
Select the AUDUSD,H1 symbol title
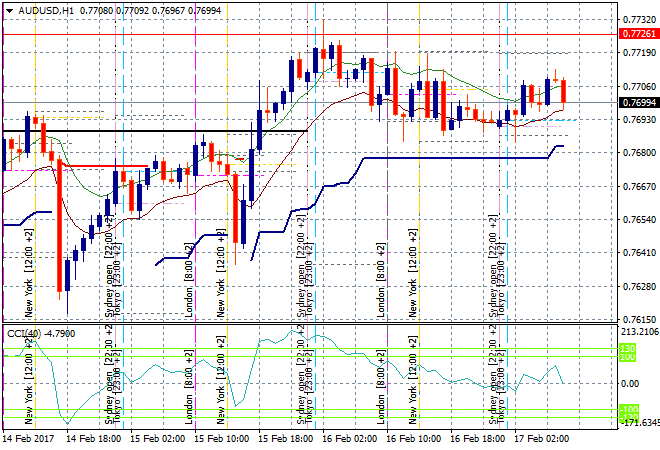(46, 11)
